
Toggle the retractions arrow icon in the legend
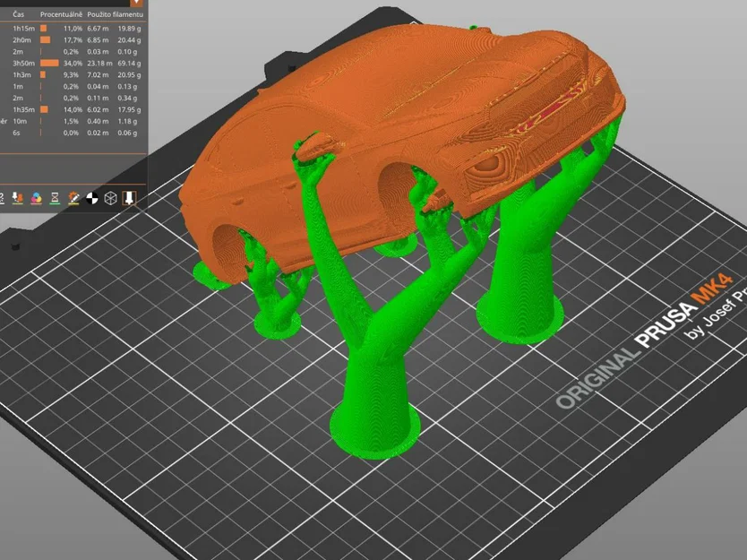tap(15, 197)
